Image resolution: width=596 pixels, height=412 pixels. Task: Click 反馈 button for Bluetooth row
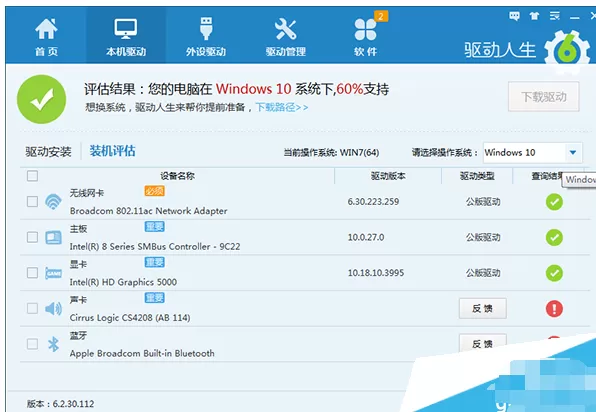[483, 343]
